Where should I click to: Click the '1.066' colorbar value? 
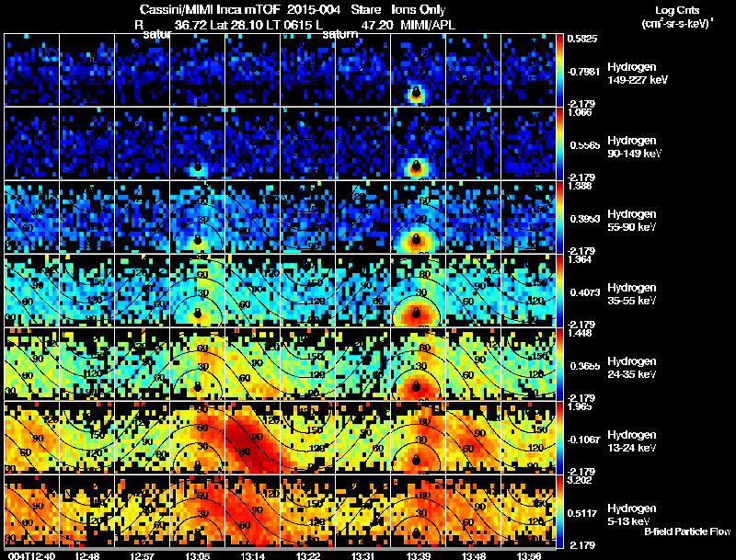(x=580, y=112)
